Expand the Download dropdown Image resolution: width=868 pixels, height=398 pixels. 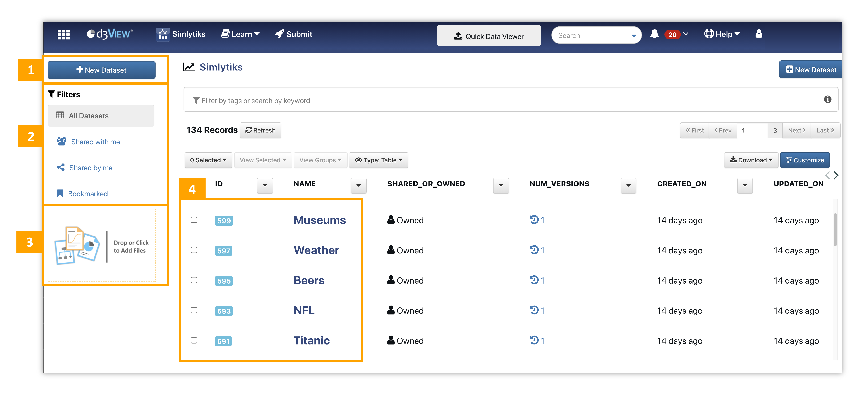(x=751, y=160)
